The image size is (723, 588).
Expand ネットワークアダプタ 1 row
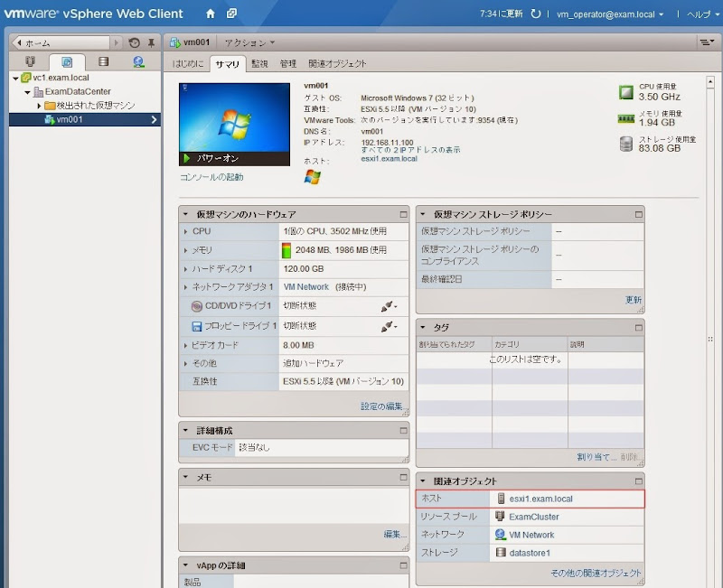[185, 287]
